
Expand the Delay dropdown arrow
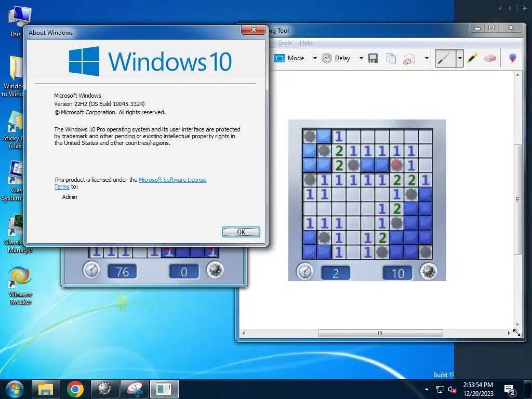click(x=361, y=58)
